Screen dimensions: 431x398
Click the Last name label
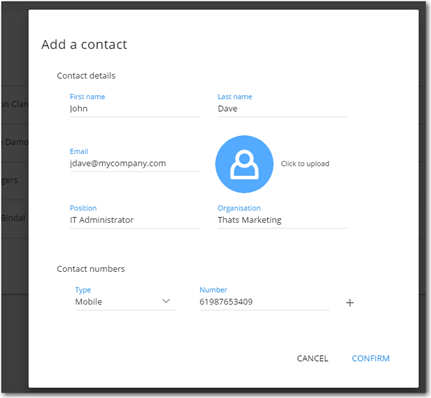[235, 97]
